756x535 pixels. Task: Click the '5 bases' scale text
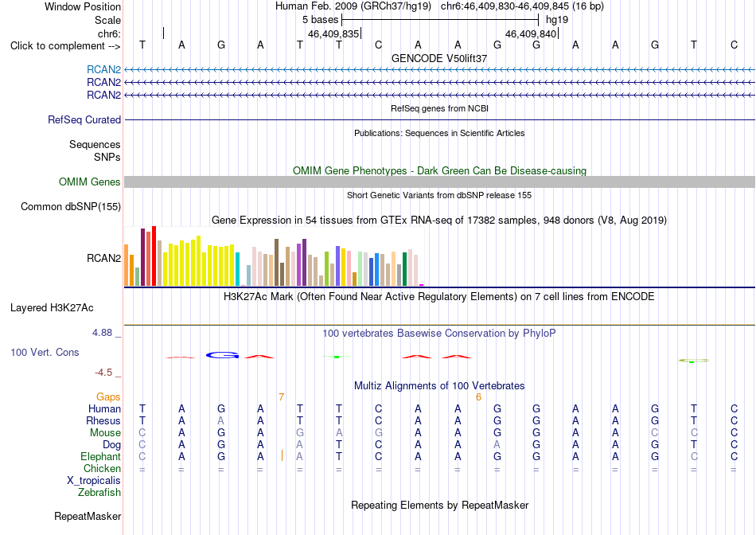(x=320, y=20)
